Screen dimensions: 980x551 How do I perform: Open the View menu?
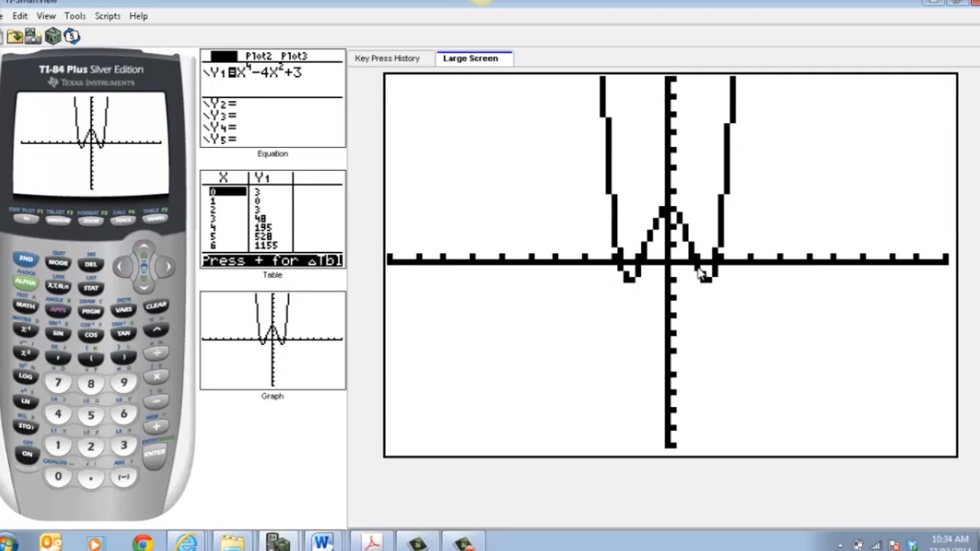pyautogui.click(x=46, y=16)
